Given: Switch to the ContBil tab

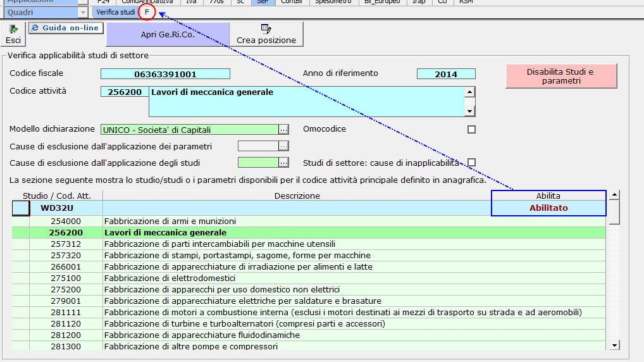Looking at the screenshot, I should [x=292, y=2].
